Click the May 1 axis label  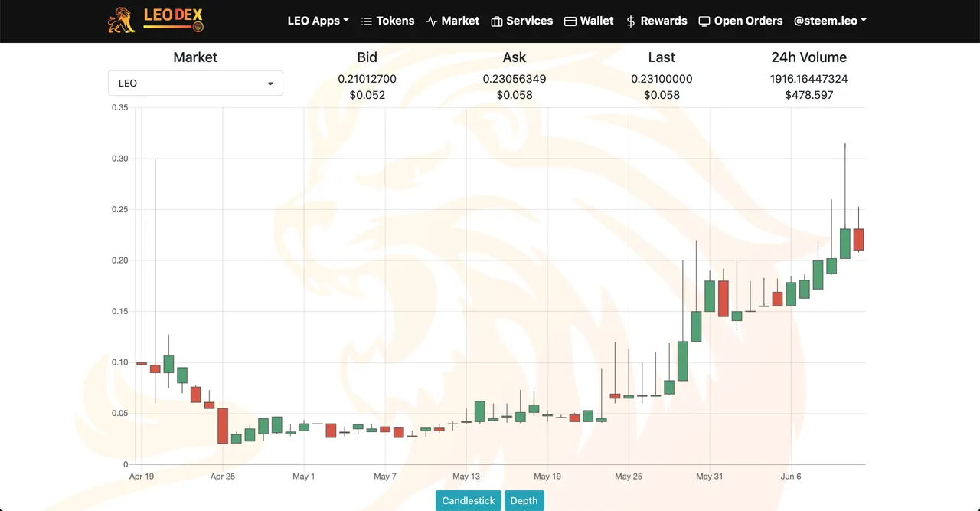(304, 477)
